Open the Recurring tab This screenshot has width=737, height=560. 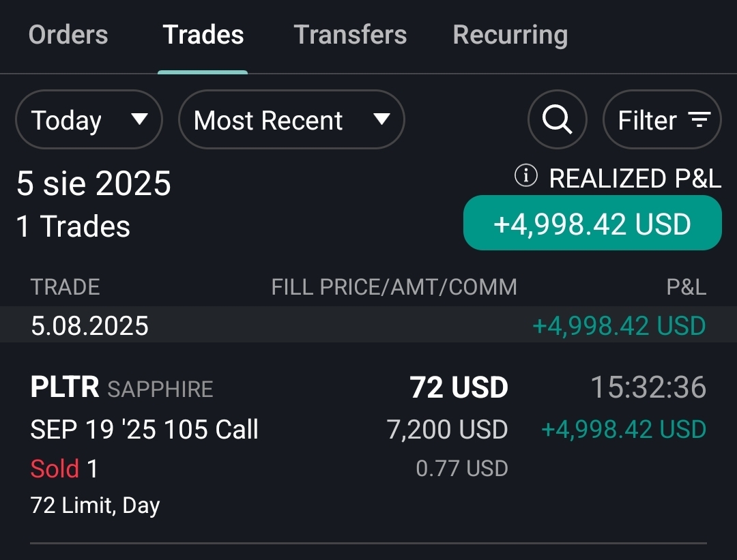(510, 35)
